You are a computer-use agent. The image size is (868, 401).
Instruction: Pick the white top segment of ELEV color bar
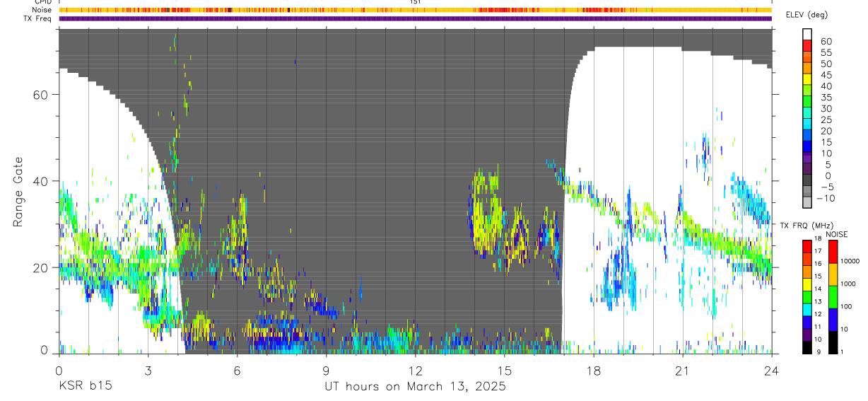(808, 35)
